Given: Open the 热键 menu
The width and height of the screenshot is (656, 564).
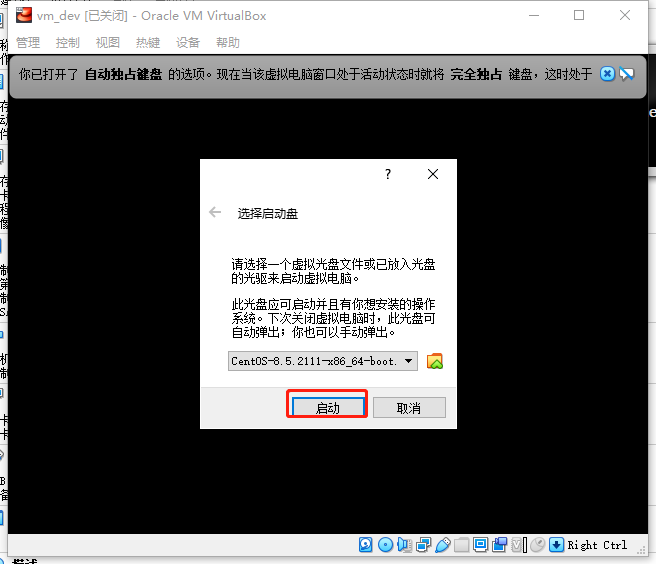Looking at the screenshot, I should click(148, 42).
